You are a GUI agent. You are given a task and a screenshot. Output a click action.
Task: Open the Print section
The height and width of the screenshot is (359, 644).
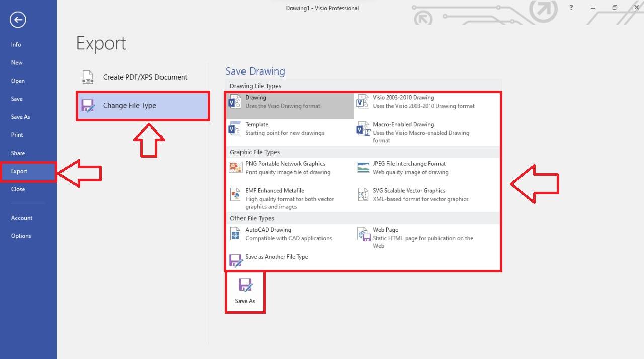(17, 134)
